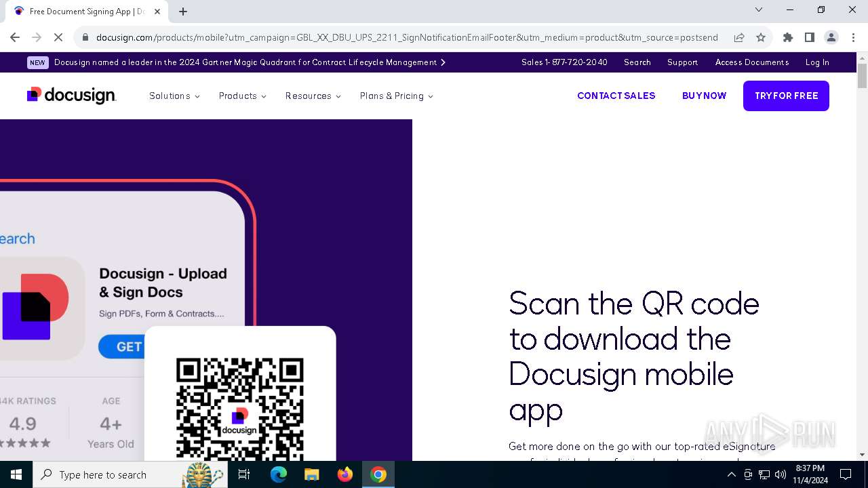Click the page vertical scrollbar thumb
This screenshot has height=488, width=868.
(x=862, y=76)
